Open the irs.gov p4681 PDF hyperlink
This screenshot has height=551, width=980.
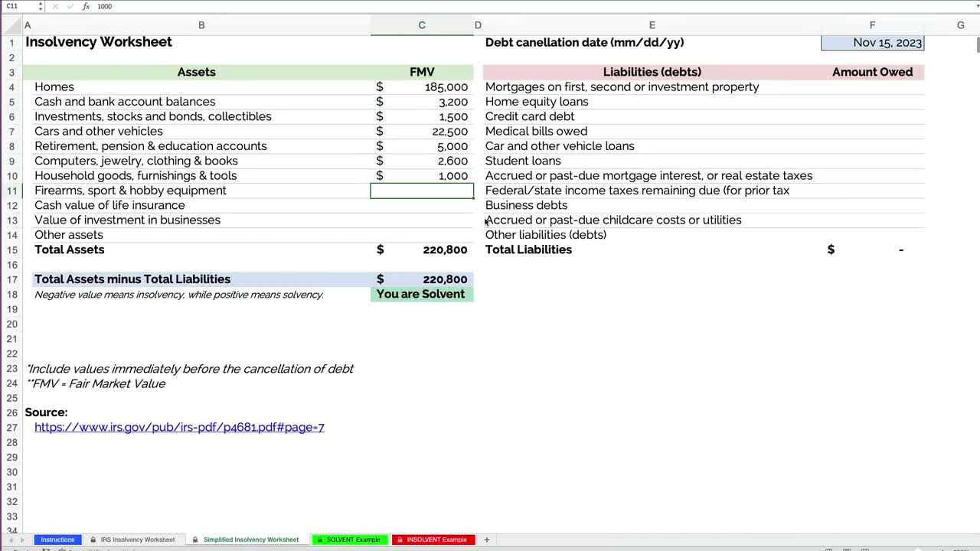pos(179,427)
